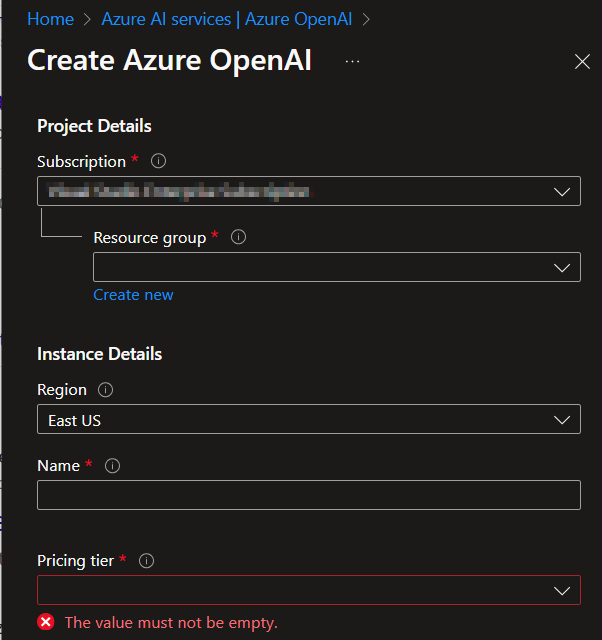This screenshot has width=602, height=640.
Task: Open the Subscription dropdown
Action: click(x=308, y=191)
